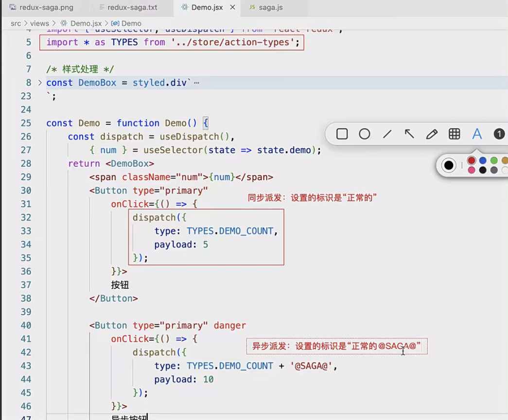The image size is (508, 420).
Task: Select the text annotation tool
Action: (x=477, y=134)
